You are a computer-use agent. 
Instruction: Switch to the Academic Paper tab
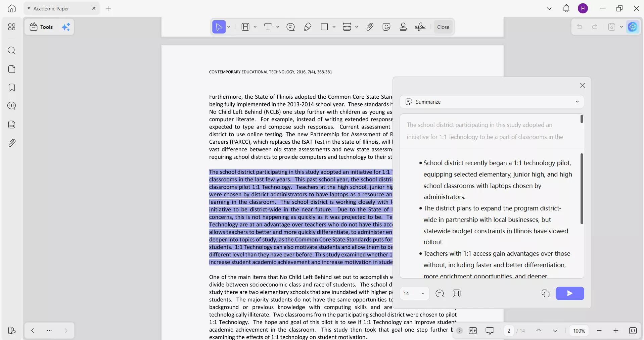51,9
